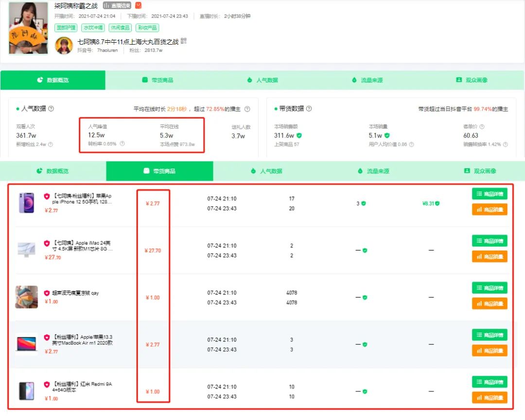Click the QR code icon beside the streamer name
The height and width of the screenshot is (420, 525).
point(183,41)
